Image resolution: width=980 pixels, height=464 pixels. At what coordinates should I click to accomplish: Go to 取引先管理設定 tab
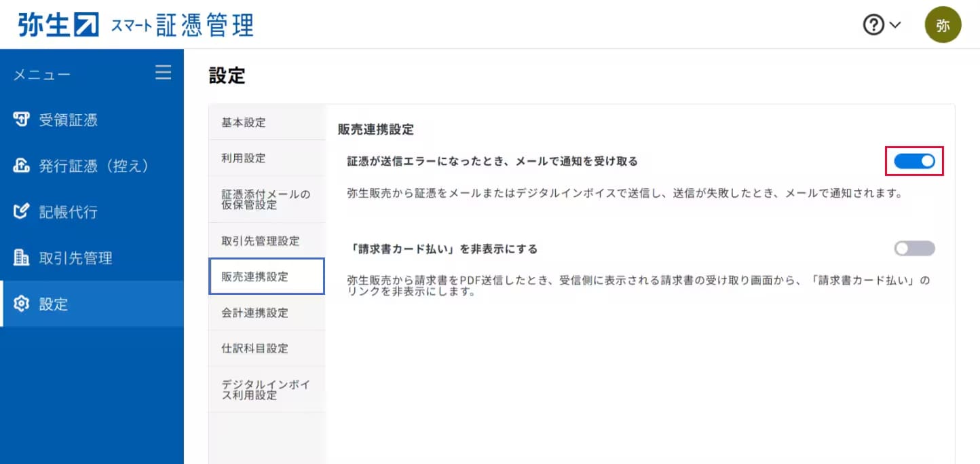coord(260,241)
